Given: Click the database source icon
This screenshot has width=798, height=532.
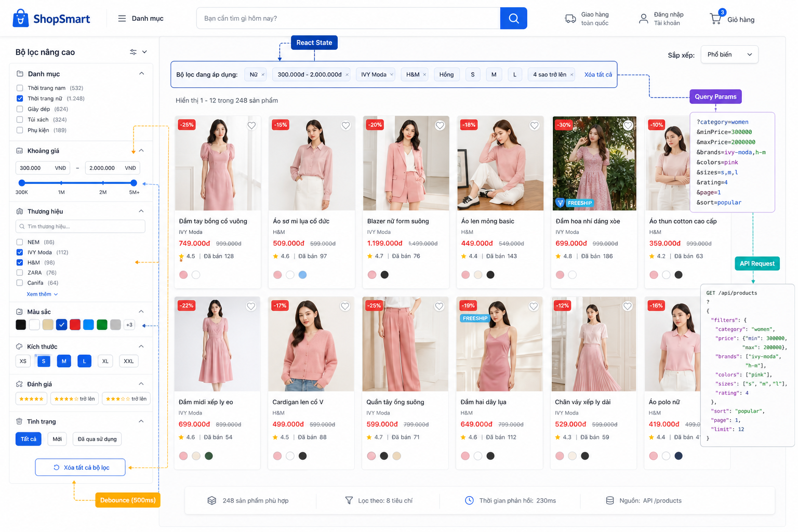Looking at the screenshot, I should coord(610,500).
